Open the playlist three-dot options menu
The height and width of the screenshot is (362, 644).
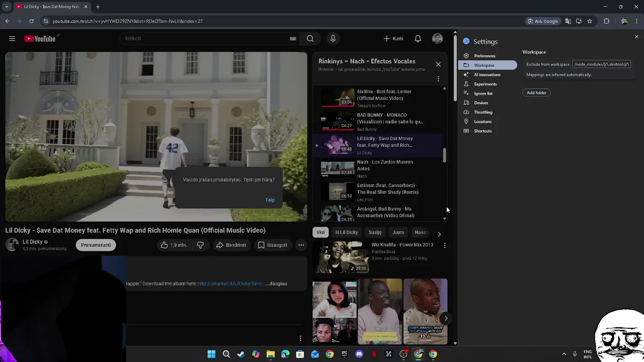click(438, 79)
